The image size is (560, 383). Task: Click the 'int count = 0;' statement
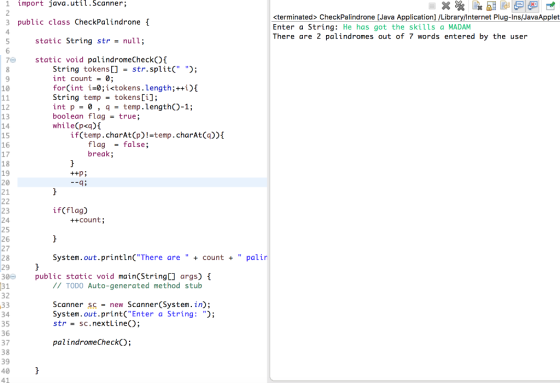pos(83,79)
